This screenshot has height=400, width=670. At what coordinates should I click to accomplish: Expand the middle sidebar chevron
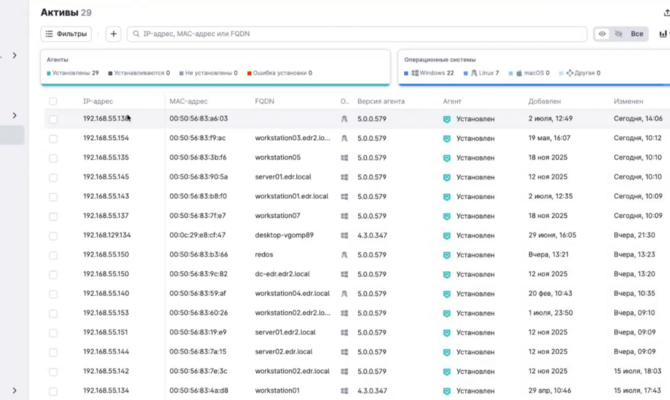click(15, 115)
